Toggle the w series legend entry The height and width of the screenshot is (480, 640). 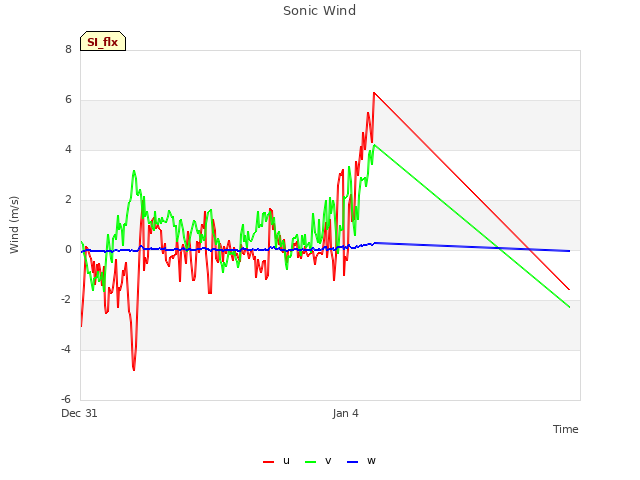coord(361,461)
